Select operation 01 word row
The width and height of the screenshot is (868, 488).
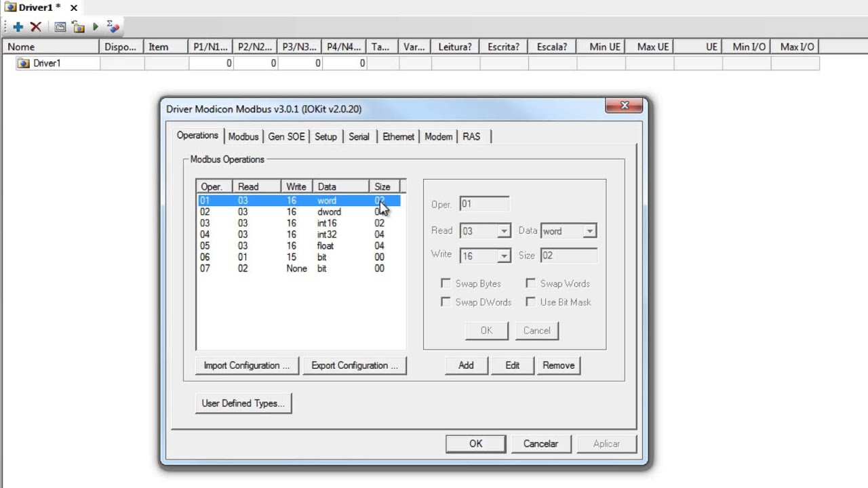299,201
